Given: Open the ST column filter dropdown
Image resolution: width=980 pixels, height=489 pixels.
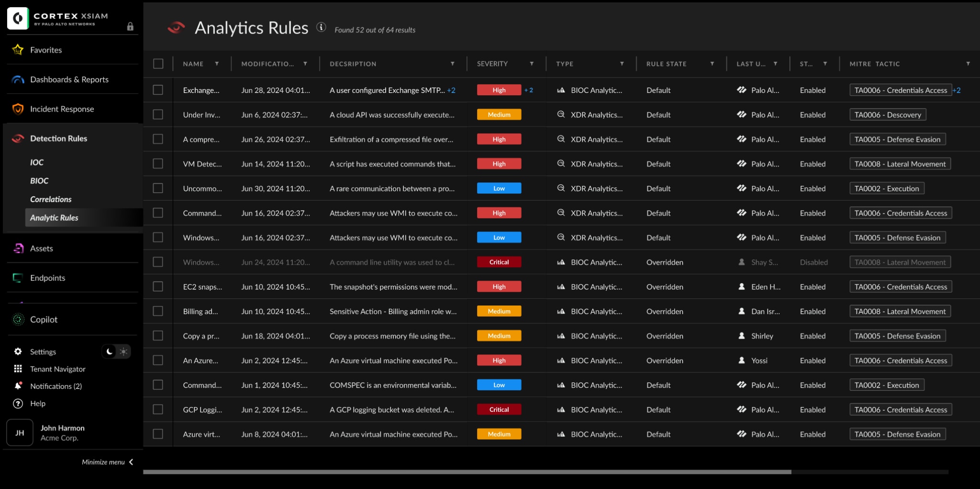Looking at the screenshot, I should coord(825,64).
